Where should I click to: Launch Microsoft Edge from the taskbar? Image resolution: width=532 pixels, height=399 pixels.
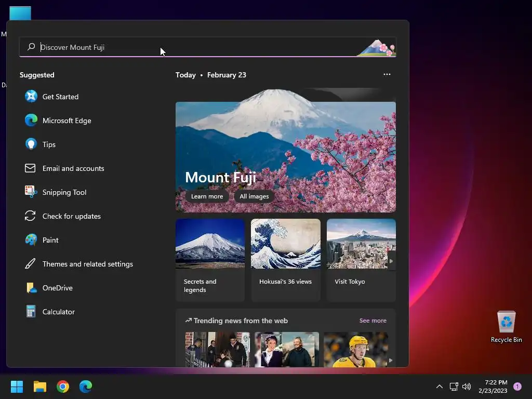(x=86, y=387)
